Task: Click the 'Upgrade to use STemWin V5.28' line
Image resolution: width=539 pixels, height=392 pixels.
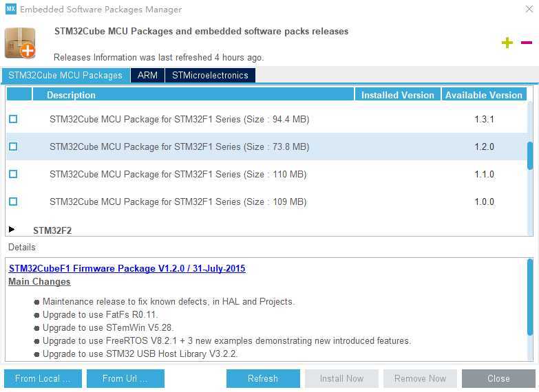Action: click(108, 328)
